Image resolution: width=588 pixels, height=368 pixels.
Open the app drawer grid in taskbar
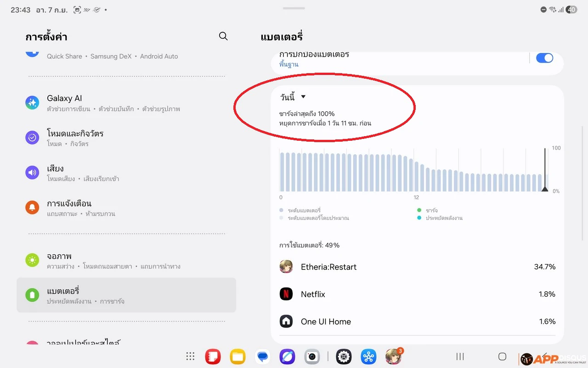pyautogui.click(x=190, y=356)
